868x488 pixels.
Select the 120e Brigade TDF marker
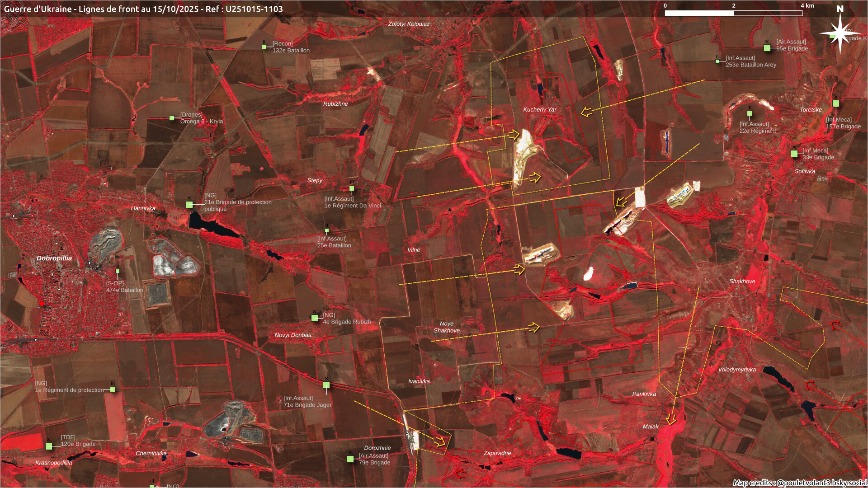(x=49, y=446)
